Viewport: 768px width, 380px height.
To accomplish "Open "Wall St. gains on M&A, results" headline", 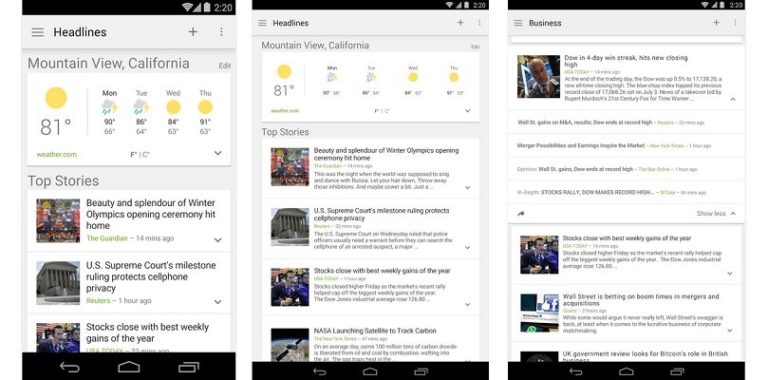I will coord(585,122).
